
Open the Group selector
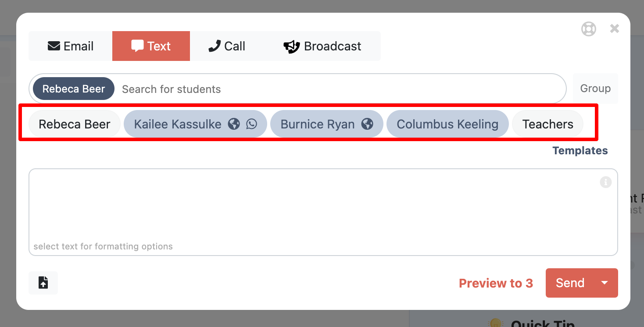595,89
